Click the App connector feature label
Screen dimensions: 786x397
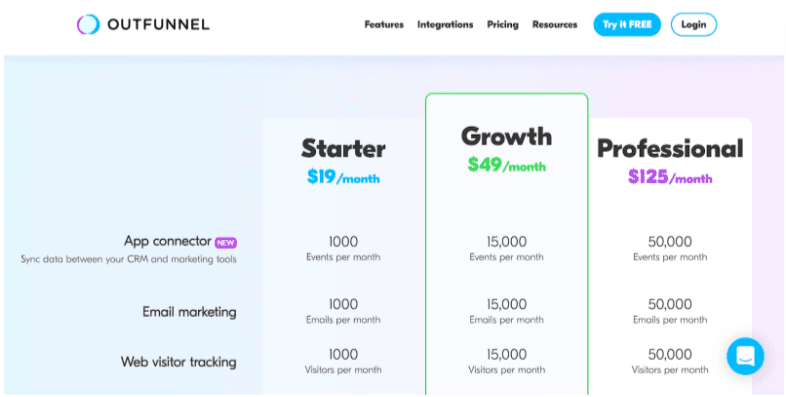(167, 241)
